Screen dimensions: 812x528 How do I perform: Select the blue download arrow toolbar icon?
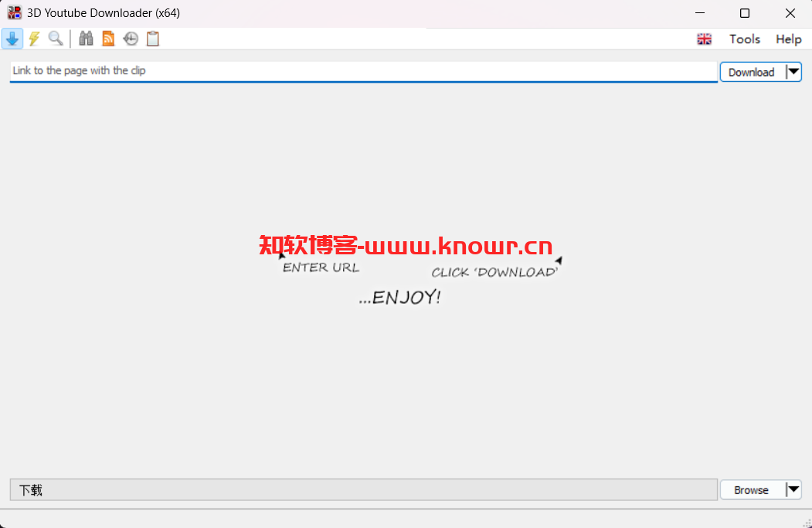(12, 39)
